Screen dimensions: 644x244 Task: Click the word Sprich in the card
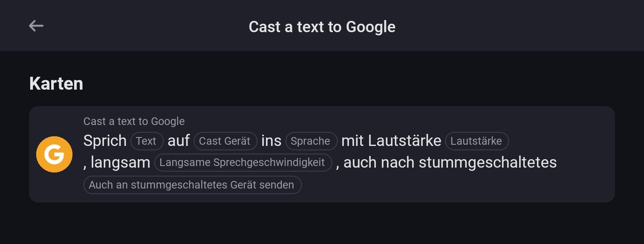click(x=105, y=141)
